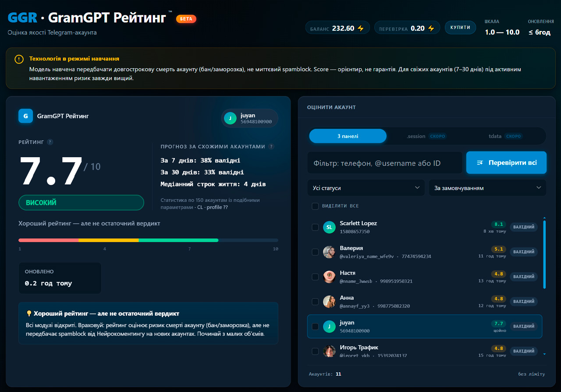
Task: Click the 5.1 score in the Валерия row
Action: (x=499, y=249)
